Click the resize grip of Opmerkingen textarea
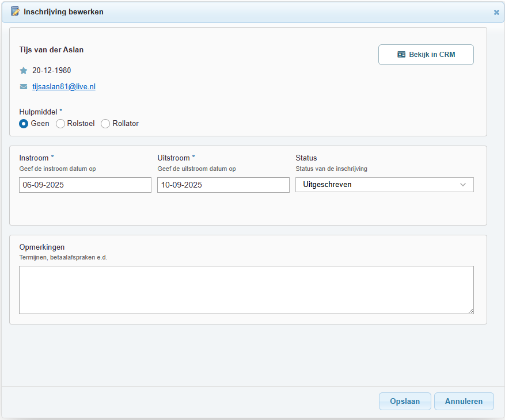Screen dimensions: 505x420 coord(471,311)
